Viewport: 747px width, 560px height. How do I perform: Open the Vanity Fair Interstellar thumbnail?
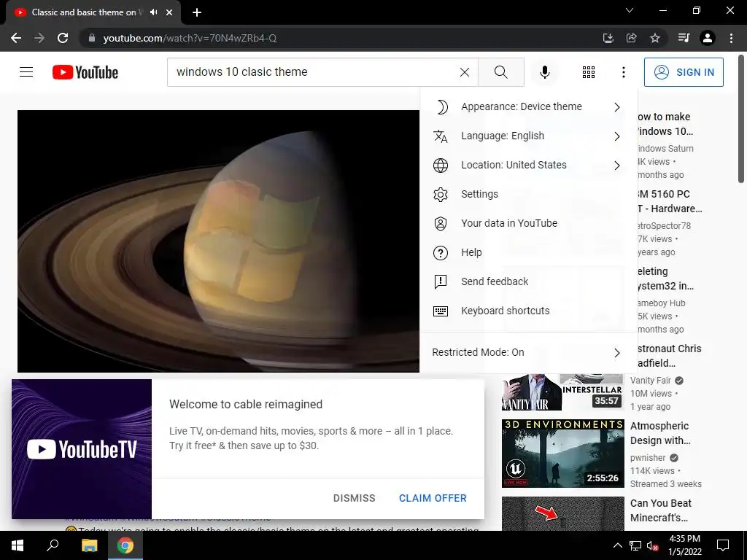click(x=562, y=392)
